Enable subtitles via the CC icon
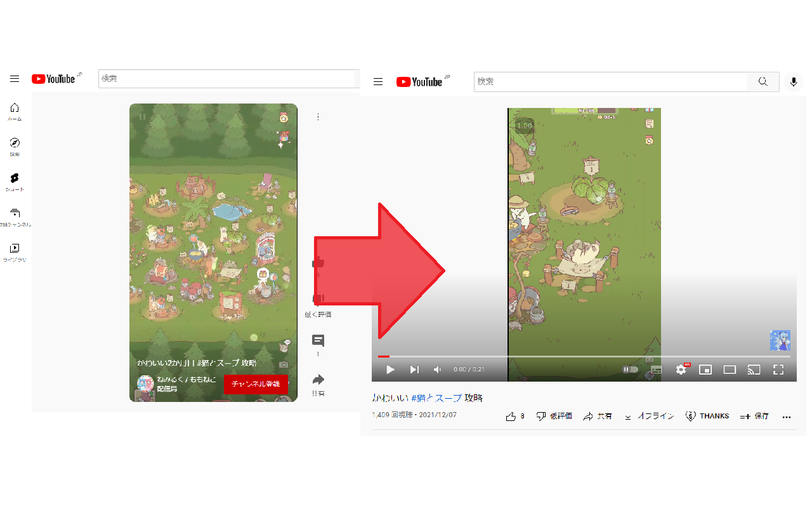Image resolution: width=812 pixels, height=508 pixels. coord(657,369)
